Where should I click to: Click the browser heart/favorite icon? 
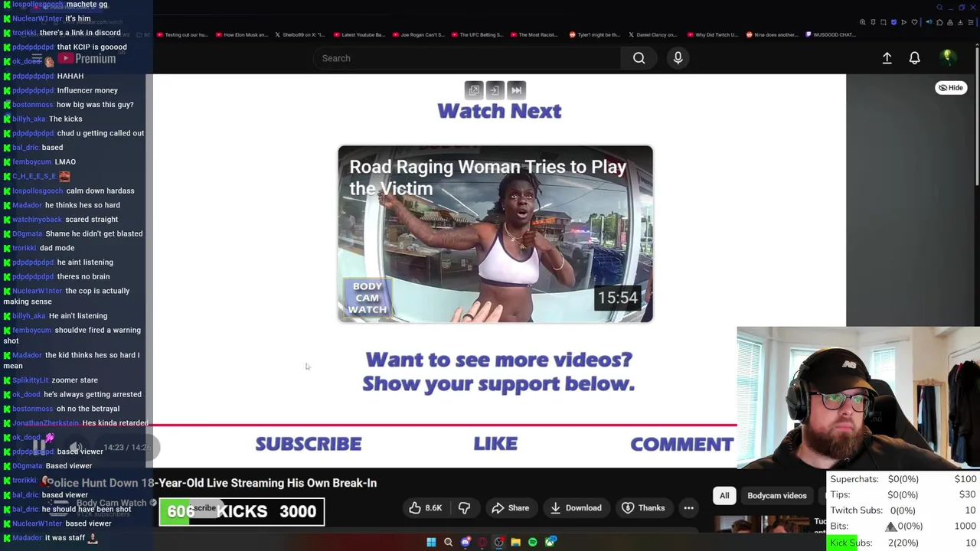914,22
